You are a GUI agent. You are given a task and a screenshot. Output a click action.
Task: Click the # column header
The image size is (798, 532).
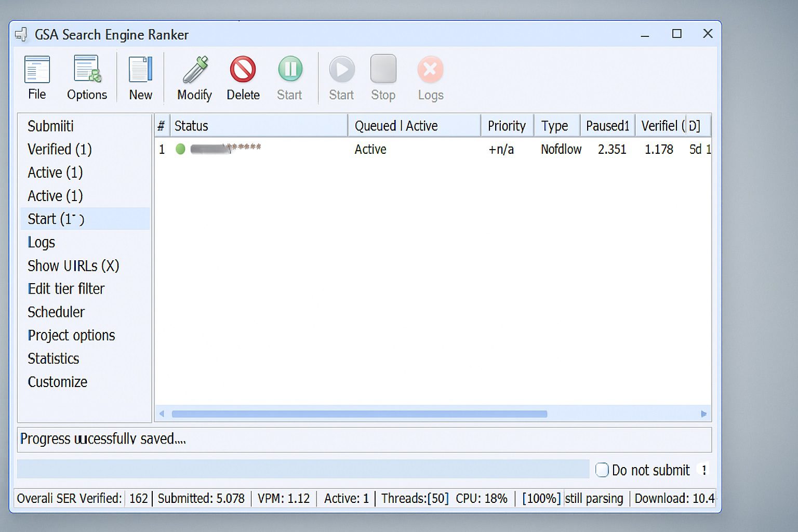pyautogui.click(x=162, y=126)
